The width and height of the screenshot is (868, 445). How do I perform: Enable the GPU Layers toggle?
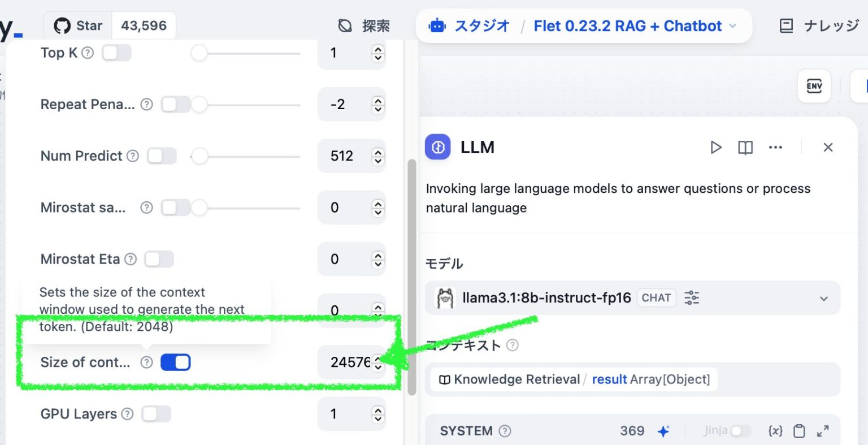pos(156,414)
